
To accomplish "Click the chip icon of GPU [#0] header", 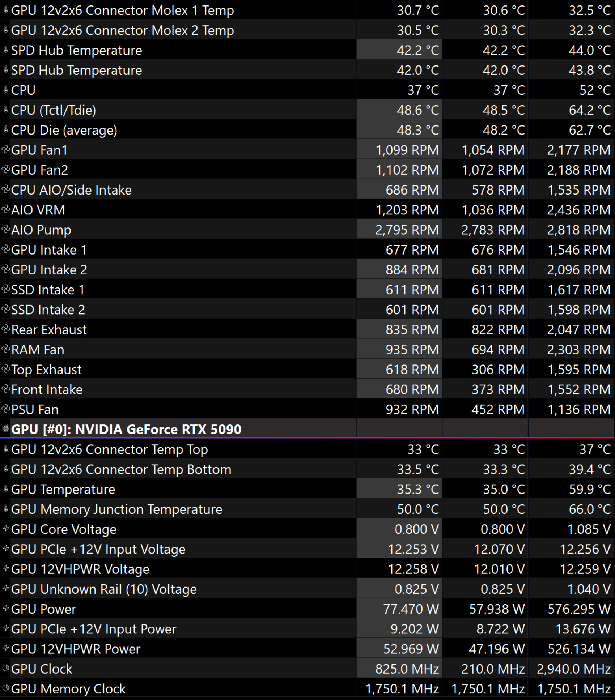I will pyautogui.click(x=5, y=429).
